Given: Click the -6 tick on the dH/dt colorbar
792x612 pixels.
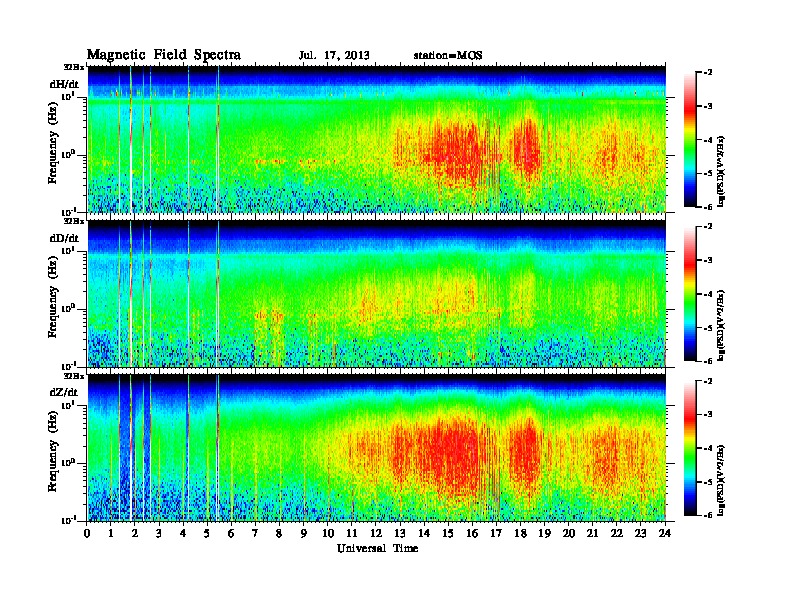Looking at the screenshot, I should click(708, 207).
